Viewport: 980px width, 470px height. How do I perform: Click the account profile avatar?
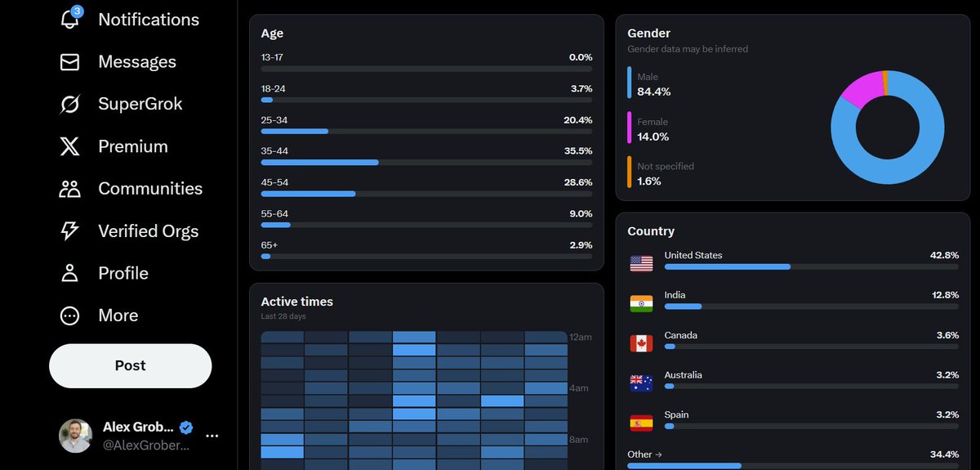[76, 436]
